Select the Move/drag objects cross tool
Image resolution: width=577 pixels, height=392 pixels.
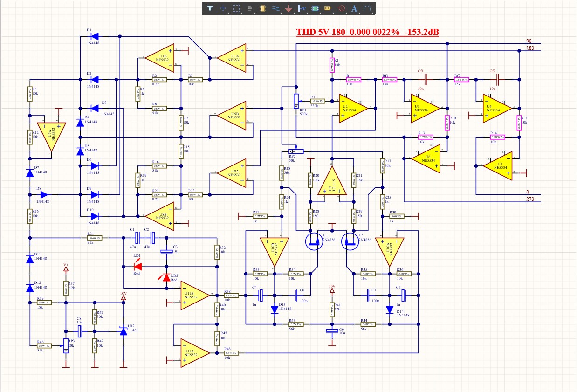223,8
